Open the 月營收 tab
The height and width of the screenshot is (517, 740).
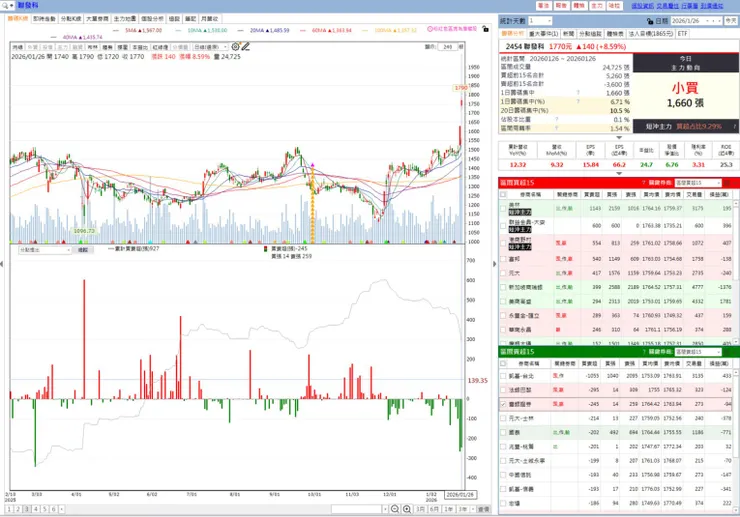click(x=210, y=19)
